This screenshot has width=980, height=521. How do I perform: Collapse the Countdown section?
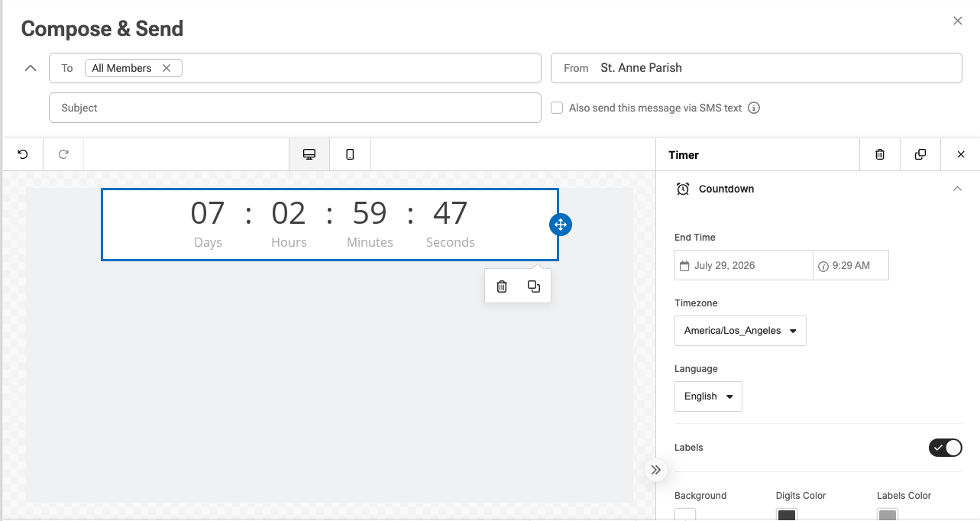pos(957,189)
